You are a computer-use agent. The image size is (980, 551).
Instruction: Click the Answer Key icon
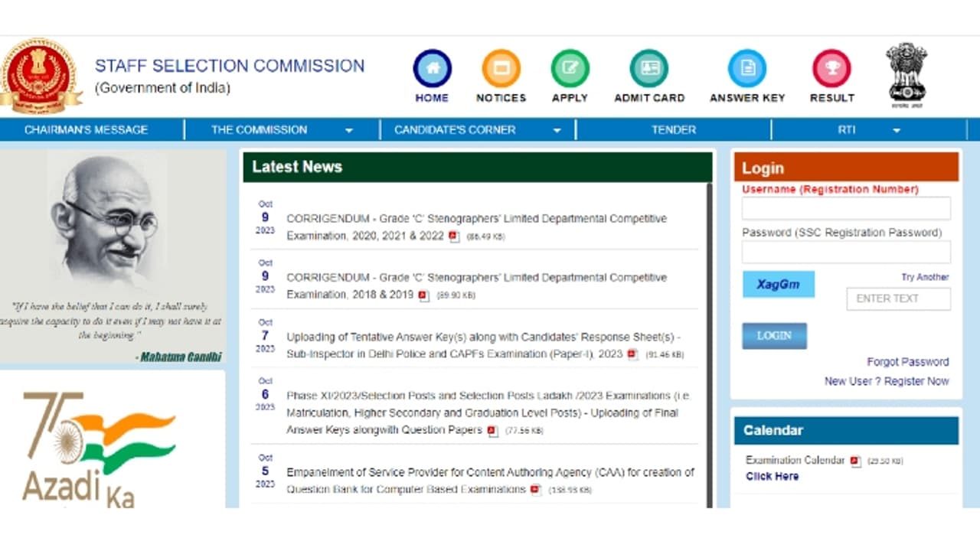(x=746, y=69)
